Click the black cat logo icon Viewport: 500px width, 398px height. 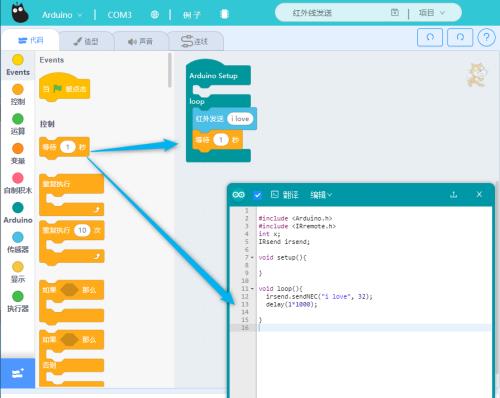(20, 13)
